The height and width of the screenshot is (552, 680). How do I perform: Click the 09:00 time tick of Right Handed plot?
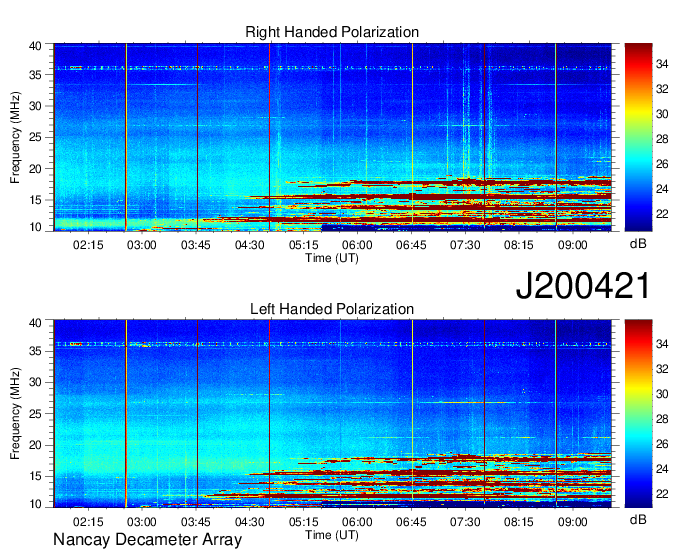tap(572, 245)
